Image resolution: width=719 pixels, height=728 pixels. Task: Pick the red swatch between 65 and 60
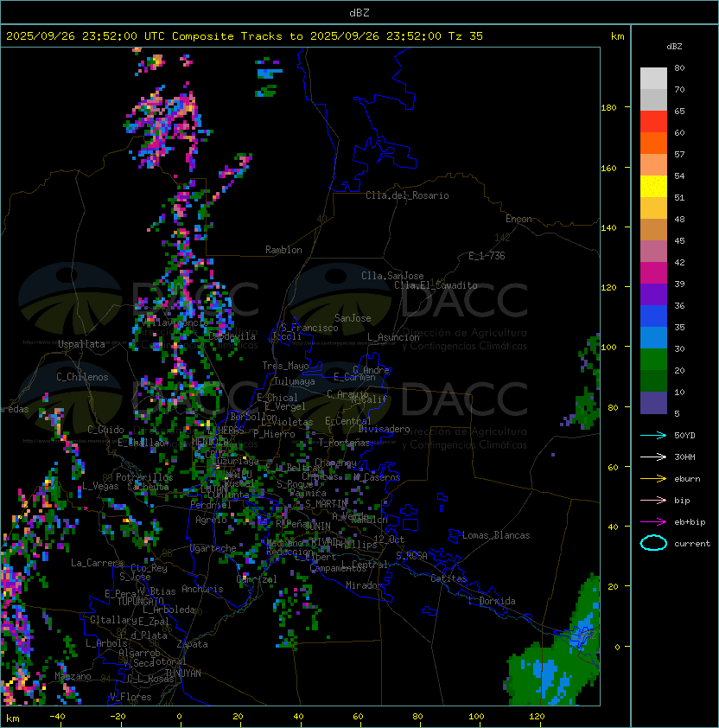point(653,122)
